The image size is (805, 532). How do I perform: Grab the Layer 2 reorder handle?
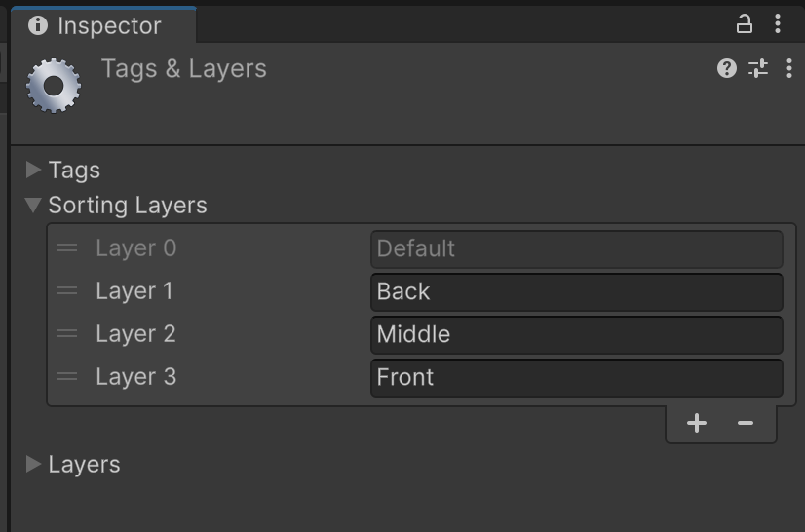[x=67, y=334]
